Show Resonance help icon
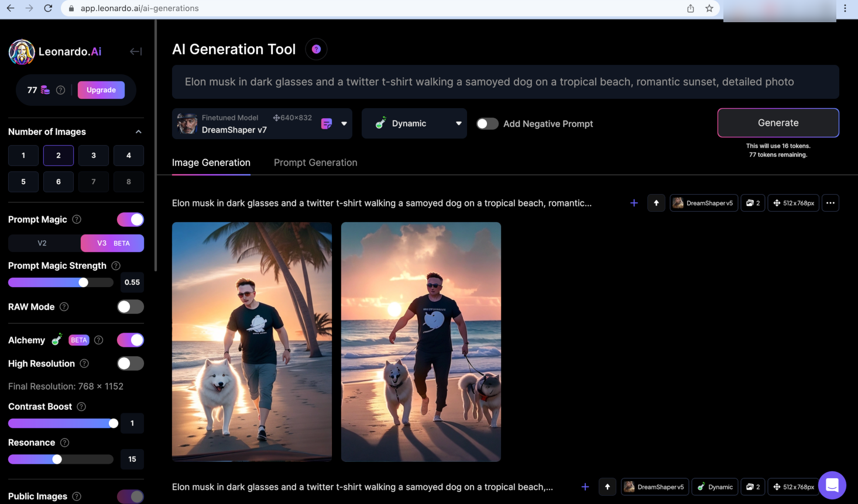Viewport: 858px width, 504px height. [x=65, y=443]
